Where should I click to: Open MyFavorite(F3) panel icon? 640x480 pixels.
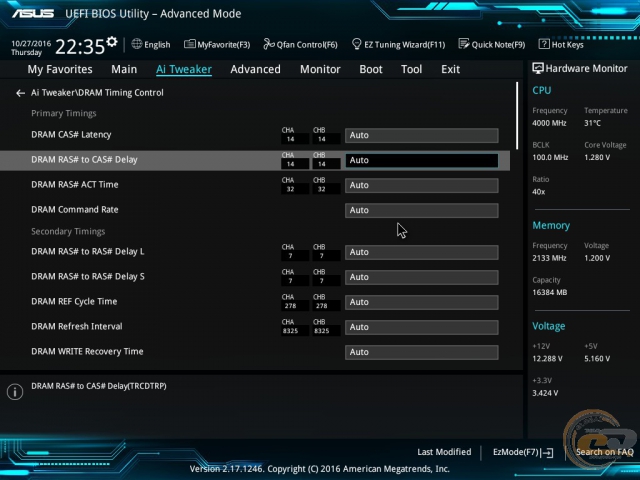(x=189, y=44)
